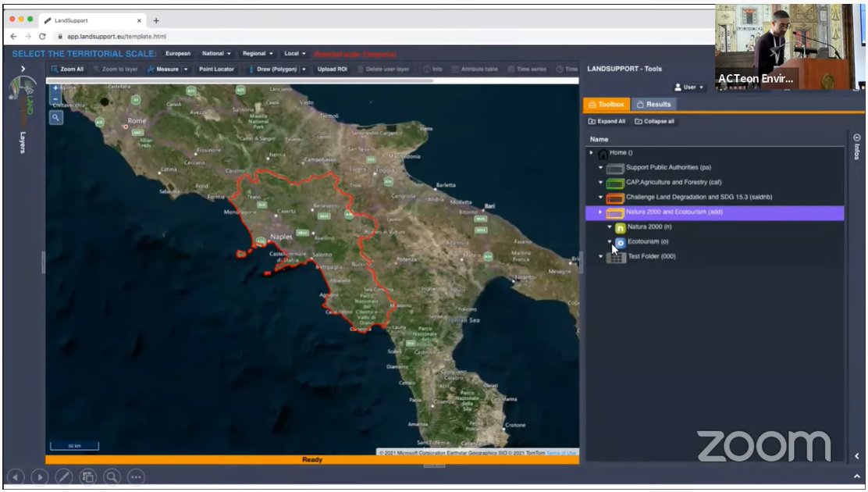The width and height of the screenshot is (868, 492).
Task: Click the previous slide arrow control
Action: pyautogui.click(x=16, y=476)
